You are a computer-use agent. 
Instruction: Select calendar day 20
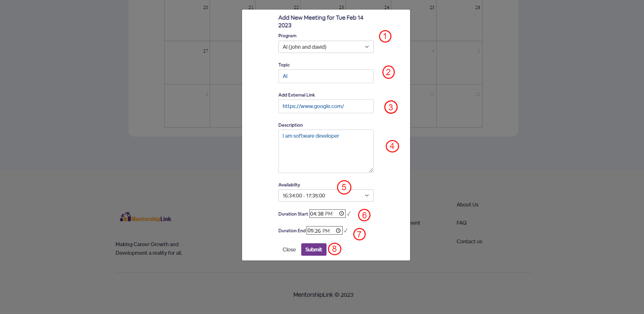coord(187,20)
